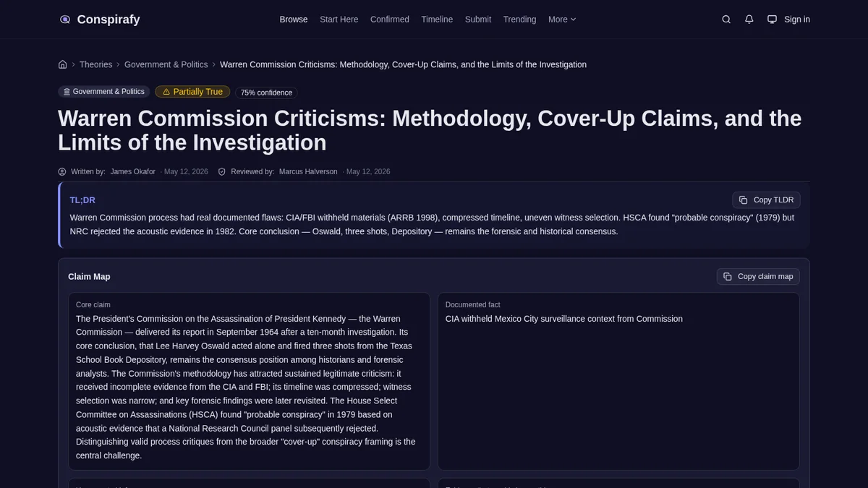Click the Copy claim map button
The width and height of the screenshot is (868, 488).
tap(758, 276)
